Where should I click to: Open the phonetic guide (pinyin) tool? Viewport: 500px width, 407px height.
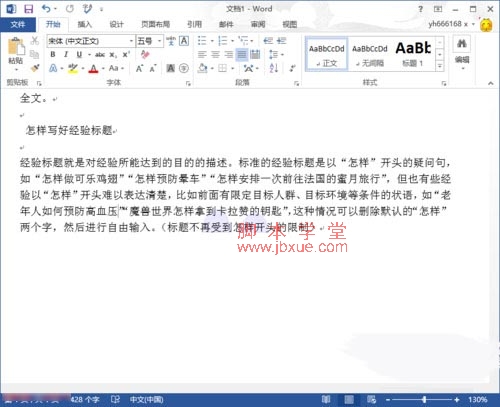(171, 41)
